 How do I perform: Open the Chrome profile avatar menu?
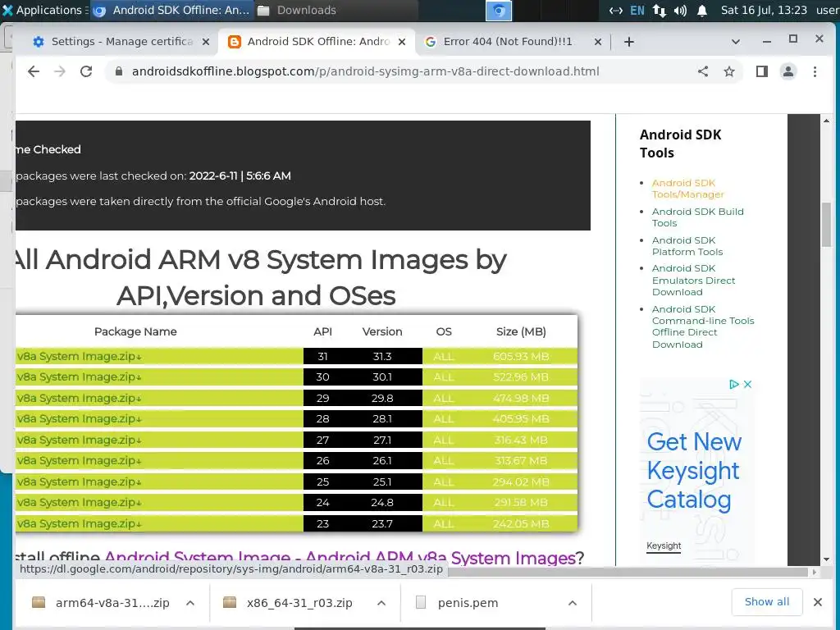pos(788,71)
